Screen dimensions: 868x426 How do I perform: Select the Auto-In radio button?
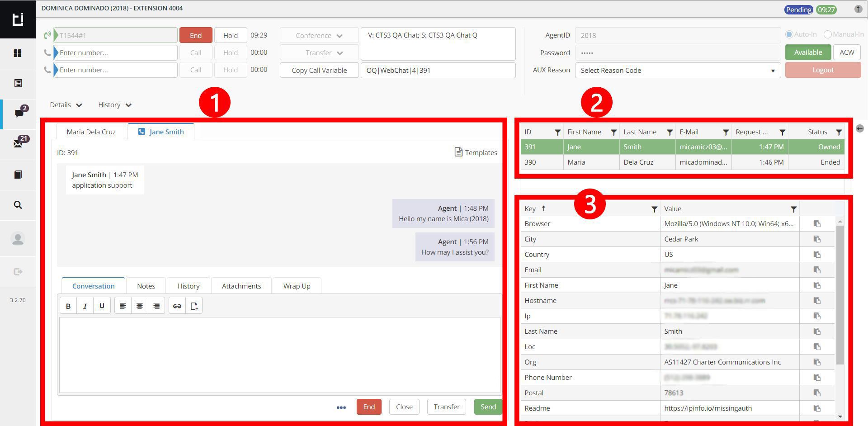click(789, 34)
